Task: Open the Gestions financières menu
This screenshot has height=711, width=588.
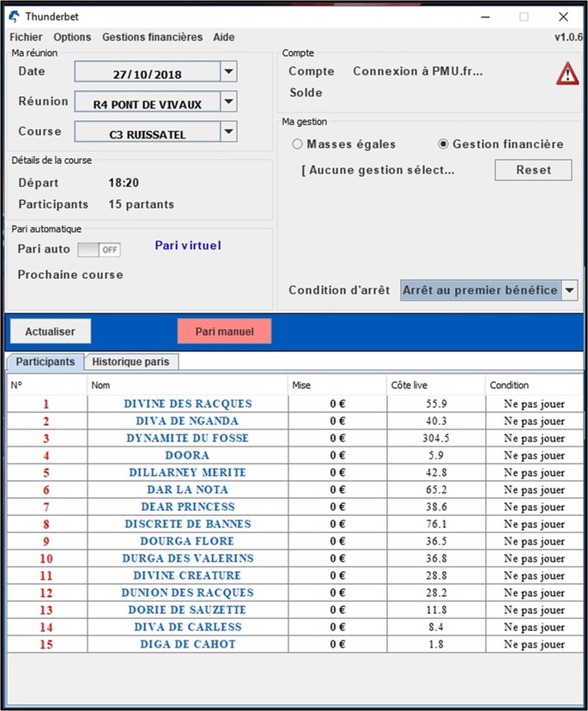Action: click(x=152, y=37)
